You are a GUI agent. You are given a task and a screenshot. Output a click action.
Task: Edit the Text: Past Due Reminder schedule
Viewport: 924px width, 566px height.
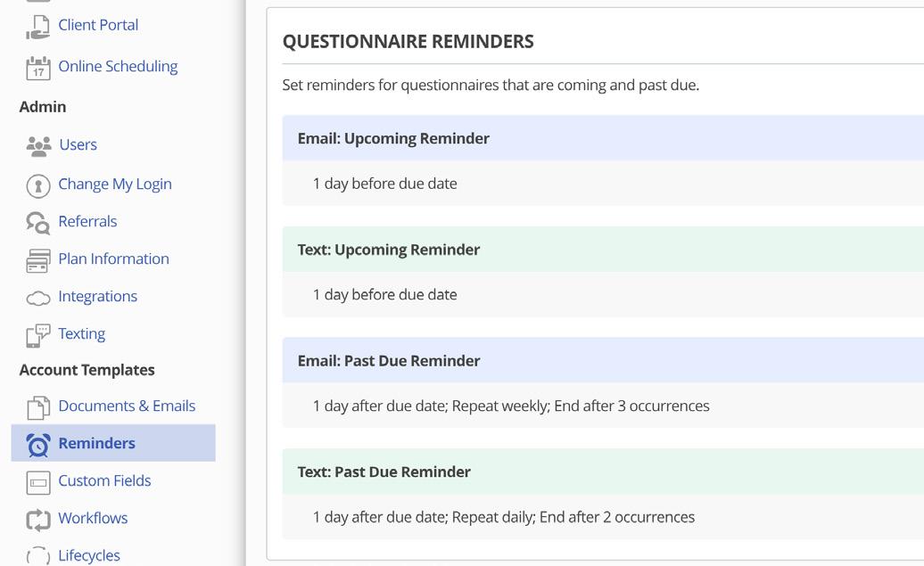[503, 517]
